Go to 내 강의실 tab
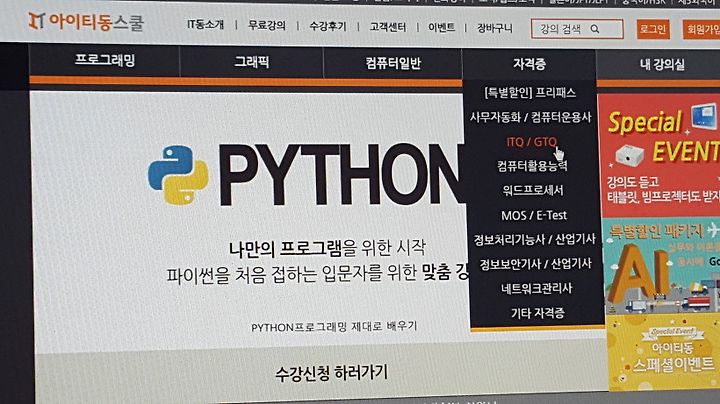Image resolution: width=720 pixels, height=404 pixels. [662, 64]
